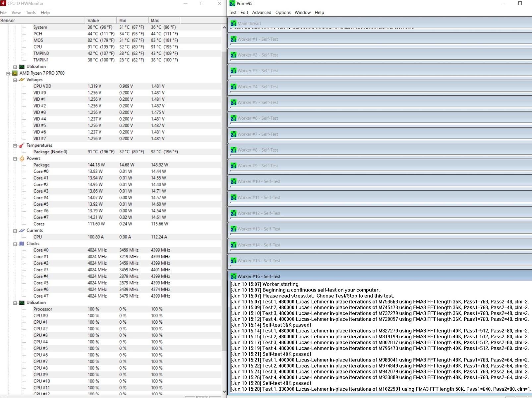
Task: Select the Package (Node 0) temperature row
Action: pos(111,152)
